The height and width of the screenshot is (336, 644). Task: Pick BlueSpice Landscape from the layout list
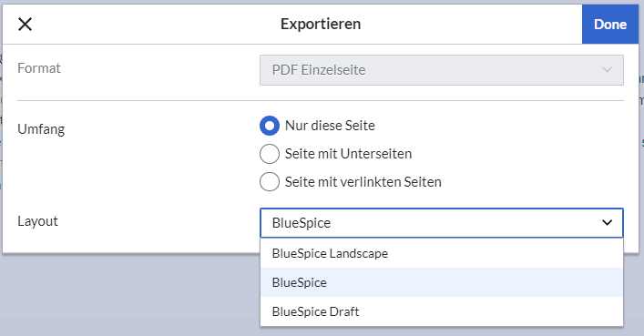(442, 253)
